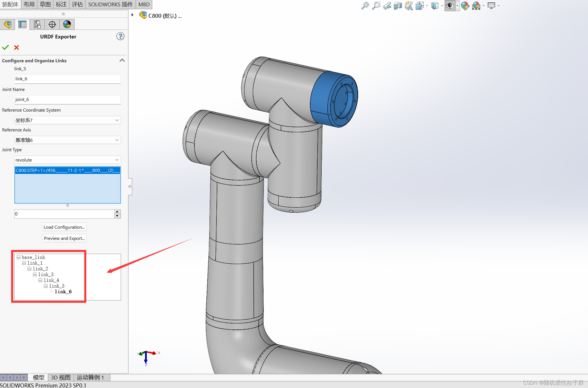
Task: Open the help question mark icon
Action: (120, 36)
